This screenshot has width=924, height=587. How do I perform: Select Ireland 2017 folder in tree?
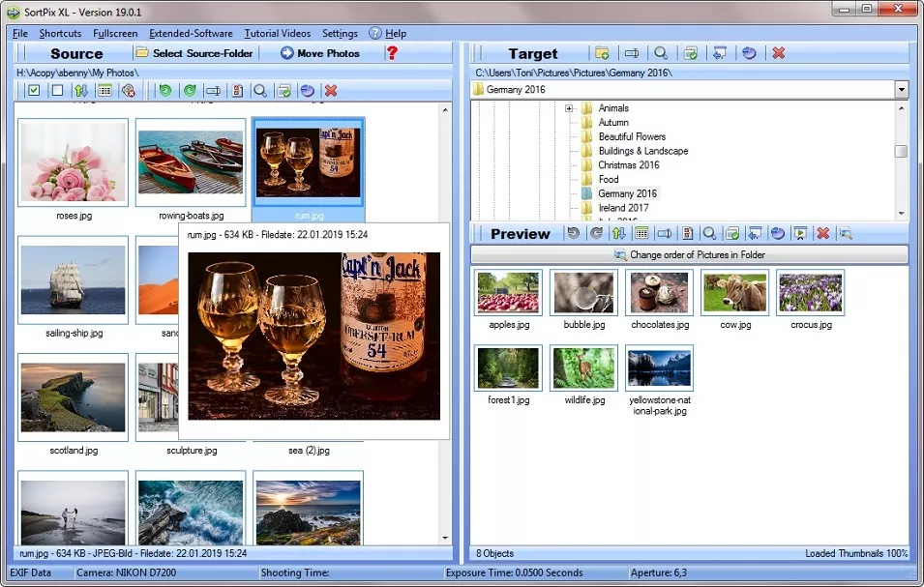[x=623, y=208]
